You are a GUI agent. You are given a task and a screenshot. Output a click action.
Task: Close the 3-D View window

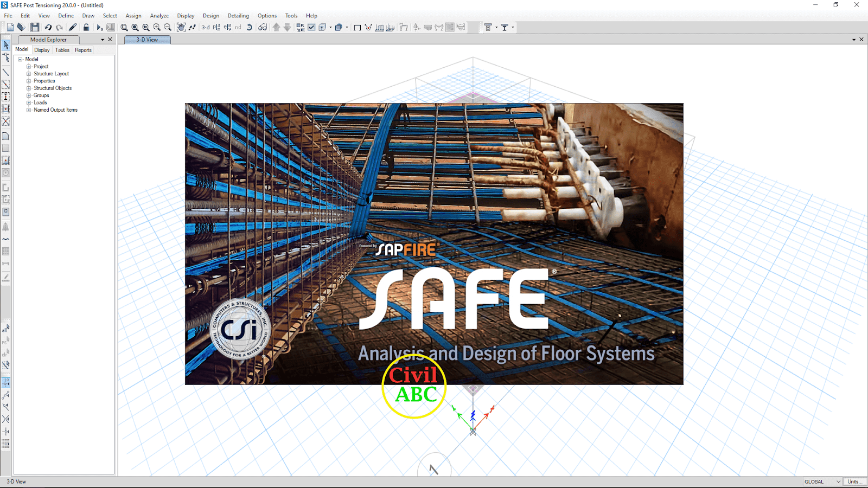[861, 40]
